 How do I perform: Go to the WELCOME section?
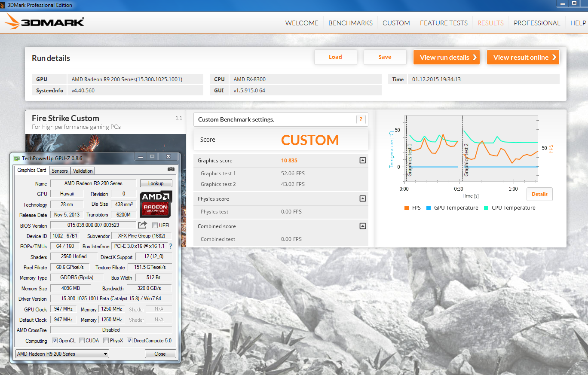[x=302, y=23]
